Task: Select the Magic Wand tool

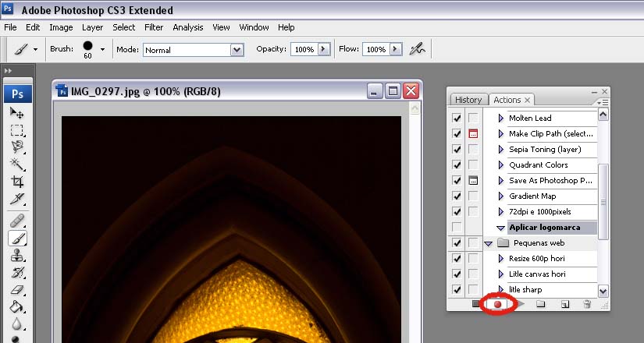Action: [x=17, y=164]
